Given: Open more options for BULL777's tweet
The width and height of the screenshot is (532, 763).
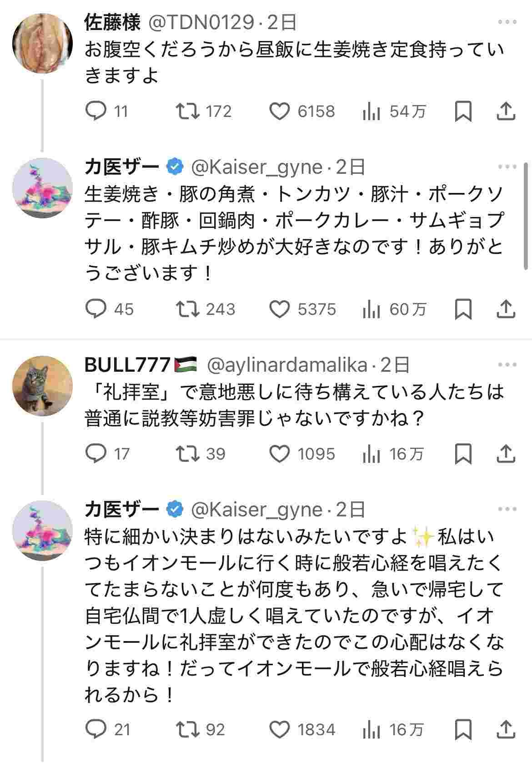Looking at the screenshot, I should coord(507,364).
